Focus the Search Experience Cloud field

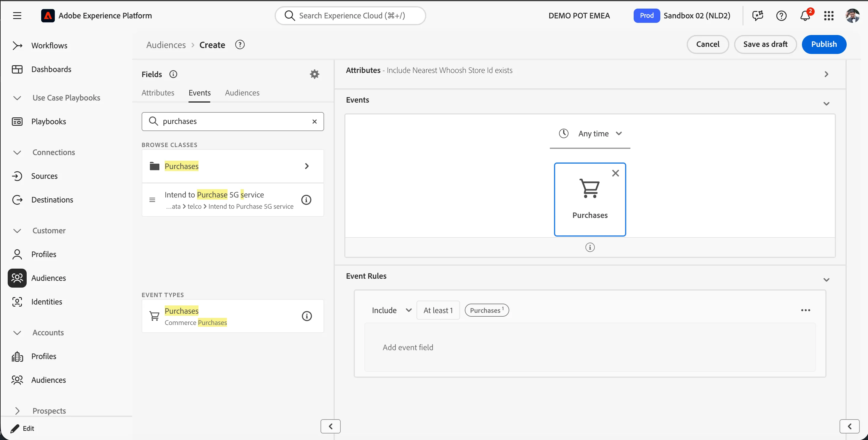tap(350, 15)
